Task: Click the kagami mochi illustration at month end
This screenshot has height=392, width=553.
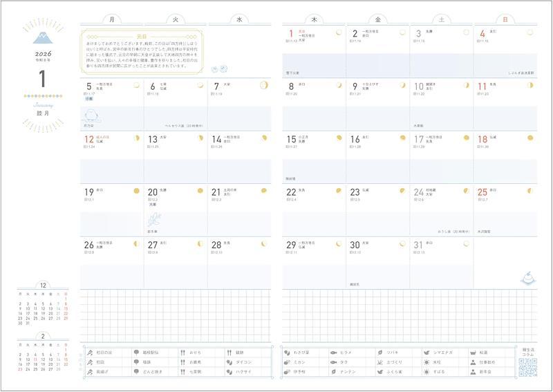Action: pyautogui.click(x=527, y=278)
